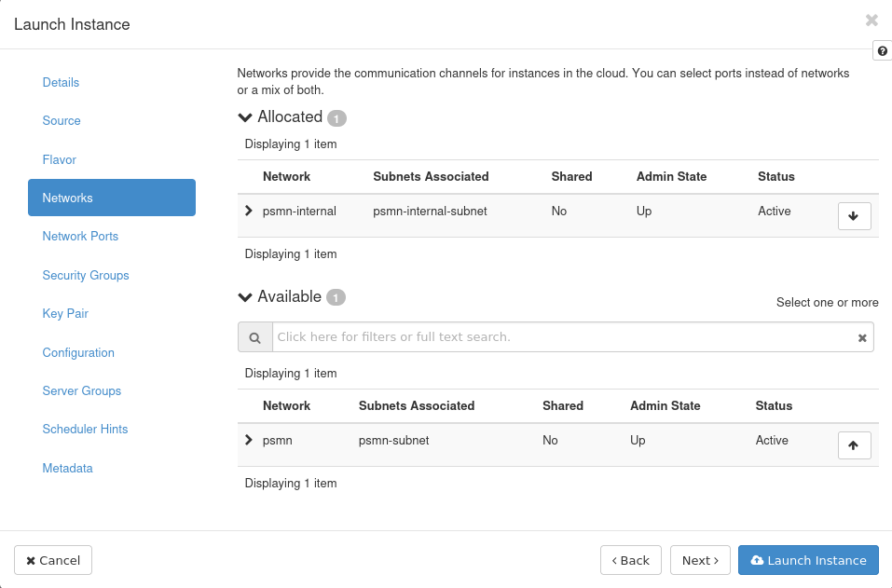This screenshot has width=892, height=588.
Task: Collapse the Available section
Action: tap(246, 297)
